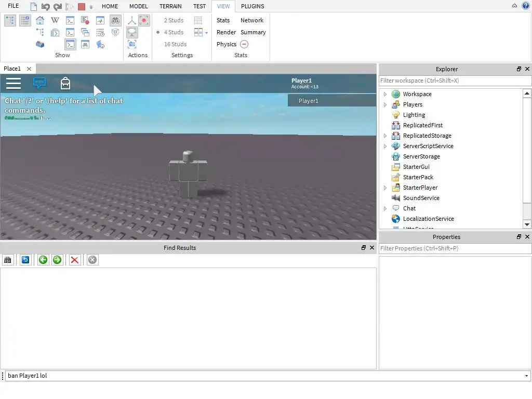Select the 2 Studs grid option
Screen dimensions: 532x399
point(174,20)
